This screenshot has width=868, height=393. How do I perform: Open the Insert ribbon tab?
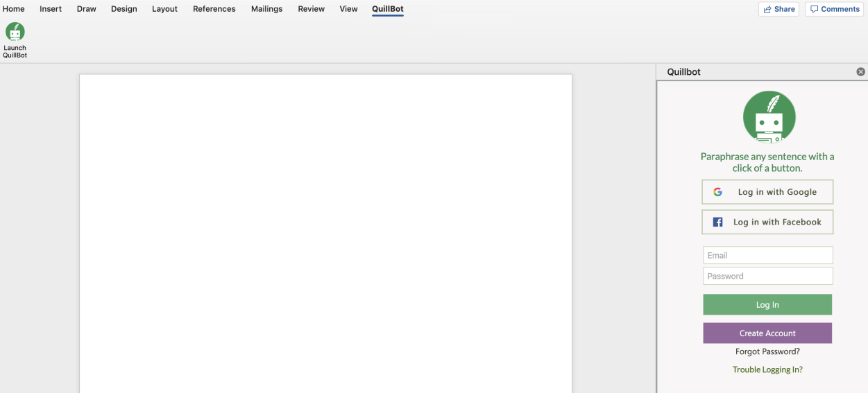[x=51, y=9]
